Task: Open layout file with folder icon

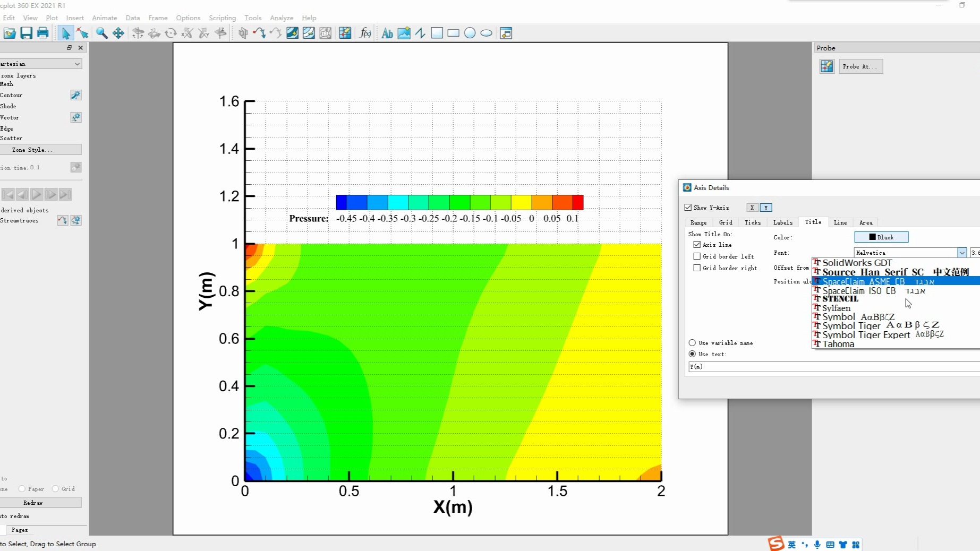Action: 10,33
